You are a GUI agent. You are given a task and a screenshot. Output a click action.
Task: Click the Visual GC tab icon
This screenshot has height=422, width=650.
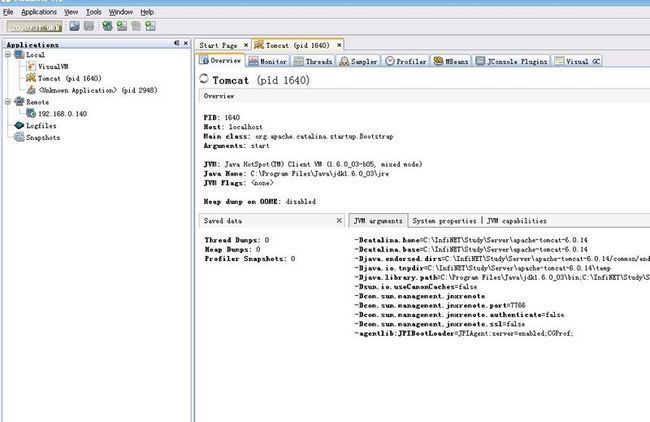pos(559,61)
